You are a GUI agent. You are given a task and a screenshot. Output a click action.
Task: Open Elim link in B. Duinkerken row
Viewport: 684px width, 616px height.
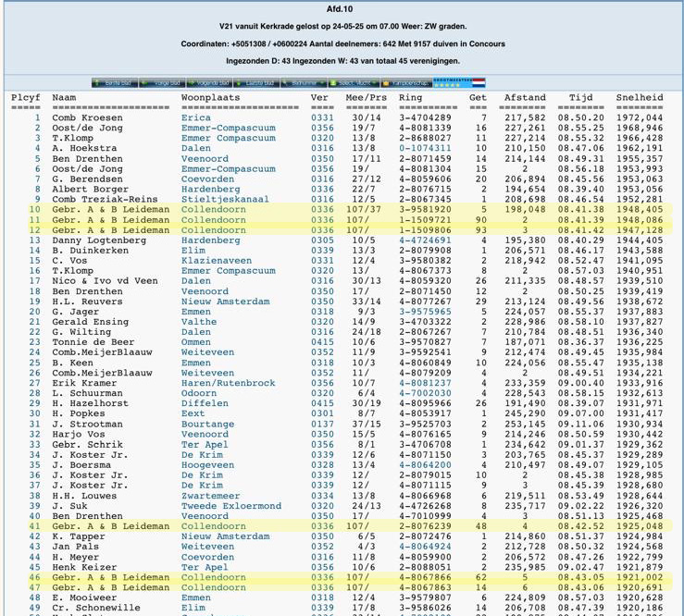[193, 251]
